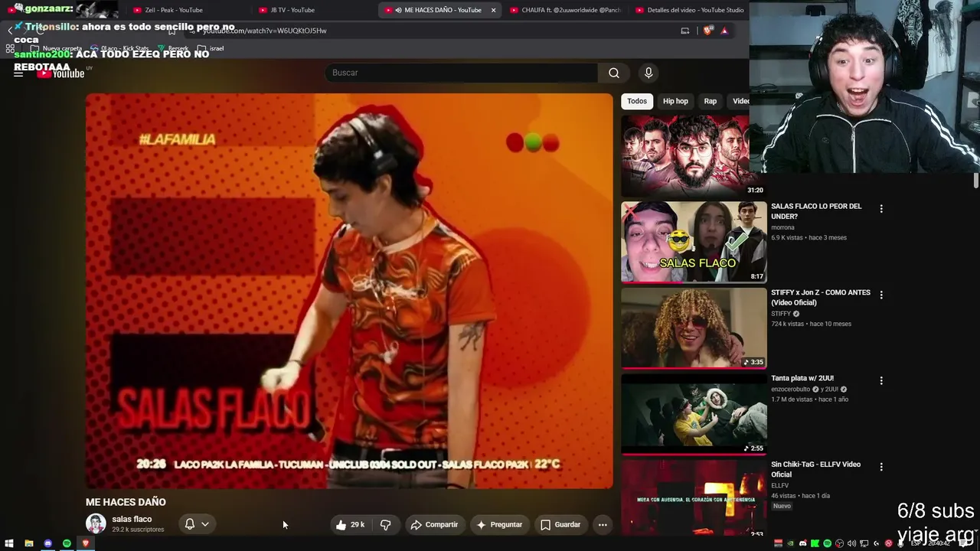Viewport: 980px width, 551px height.
Task: Click the Kick icon in the system tray
Action: (x=815, y=543)
